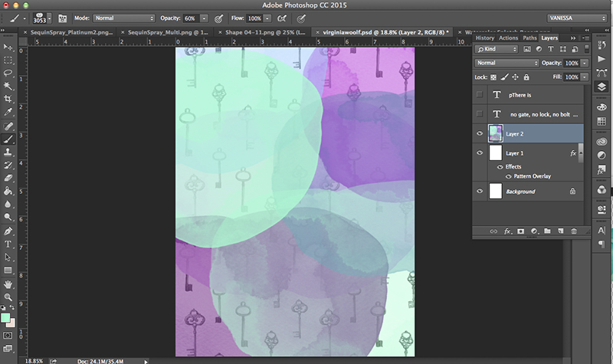Viewport: 613px width, 364px height.
Task: Switch to the Paths tab
Action: coord(529,38)
